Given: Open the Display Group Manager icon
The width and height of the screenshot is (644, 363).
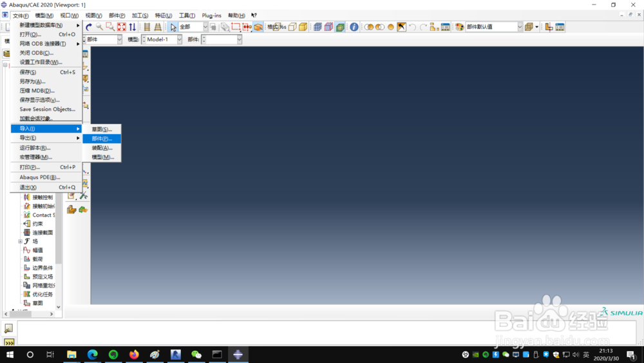Looking at the screenshot, I should (x=445, y=27).
